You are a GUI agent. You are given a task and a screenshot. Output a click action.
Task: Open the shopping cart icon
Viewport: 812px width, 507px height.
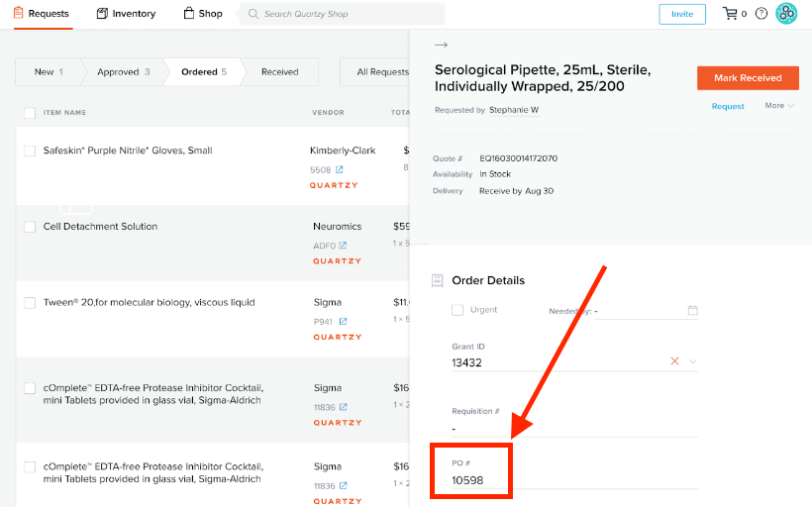pyautogui.click(x=730, y=14)
